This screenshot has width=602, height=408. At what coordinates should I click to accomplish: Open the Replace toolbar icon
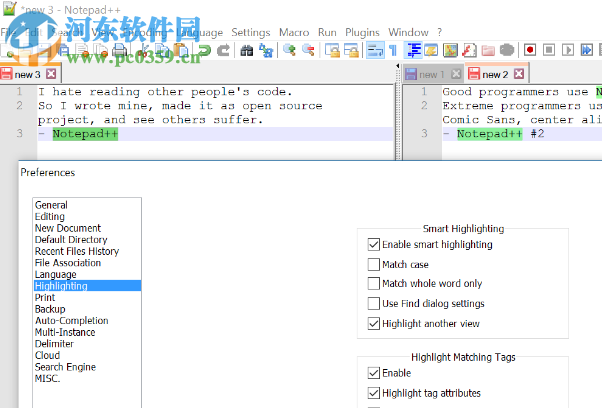(x=266, y=50)
